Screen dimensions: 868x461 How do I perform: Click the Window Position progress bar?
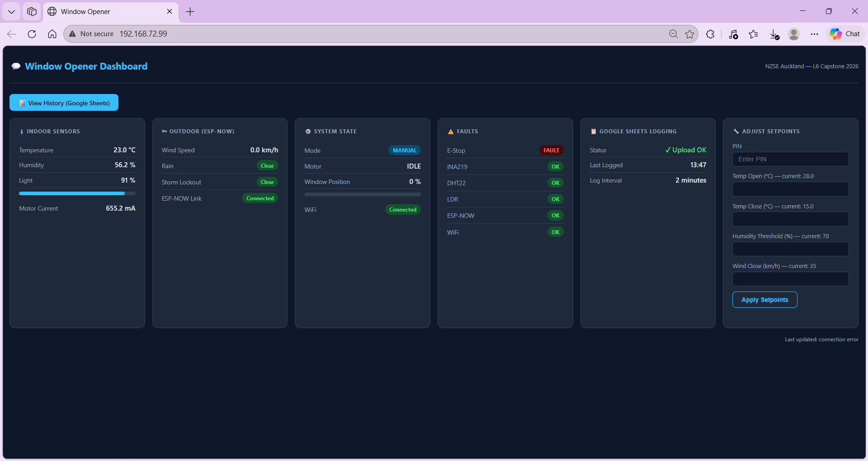(363, 194)
